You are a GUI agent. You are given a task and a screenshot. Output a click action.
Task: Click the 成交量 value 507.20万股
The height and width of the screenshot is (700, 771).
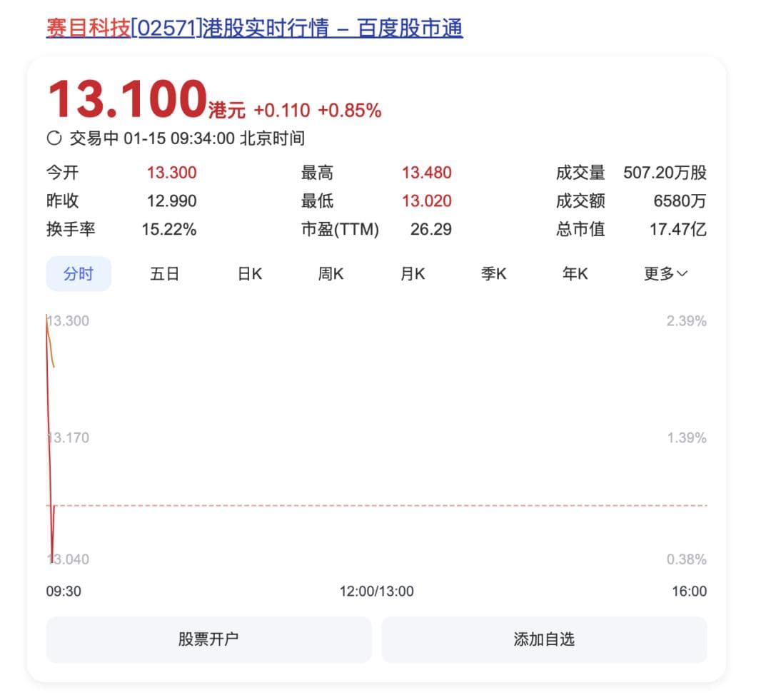(665, 173)
